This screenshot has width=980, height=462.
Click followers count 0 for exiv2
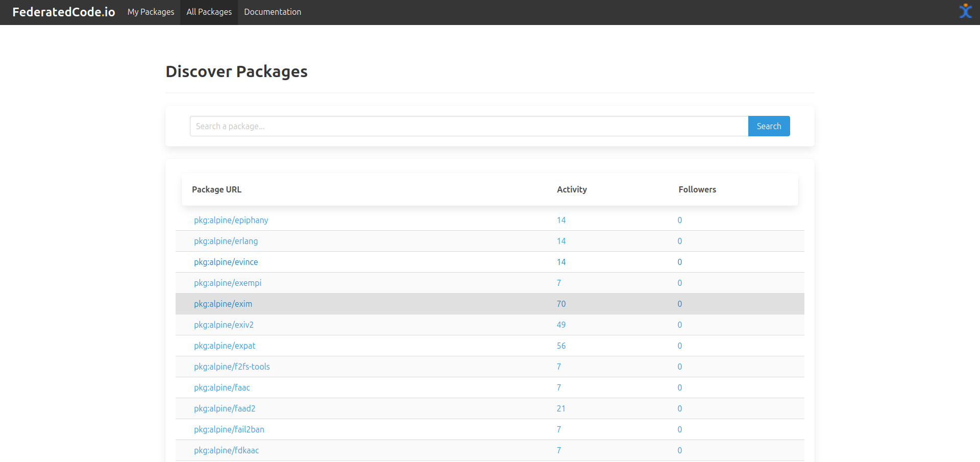point(680,325)
